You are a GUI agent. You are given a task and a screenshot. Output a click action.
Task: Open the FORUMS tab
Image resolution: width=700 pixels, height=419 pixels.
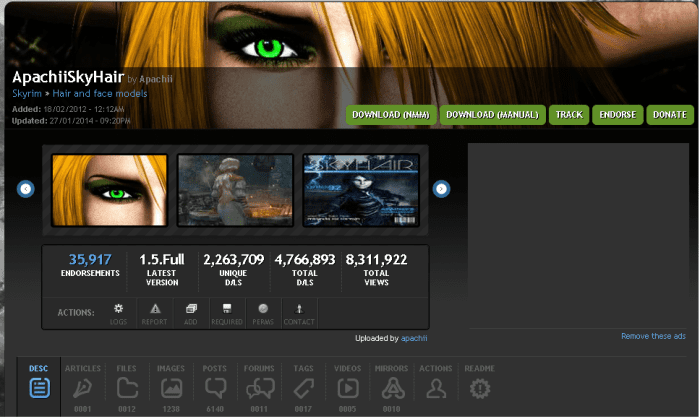click(x=259, y=388)
